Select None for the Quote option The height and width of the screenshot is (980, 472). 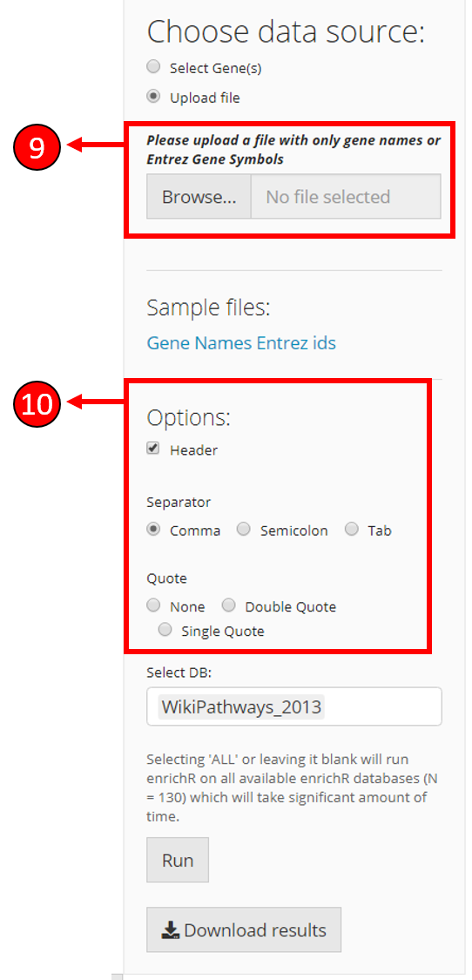[153, 605]
